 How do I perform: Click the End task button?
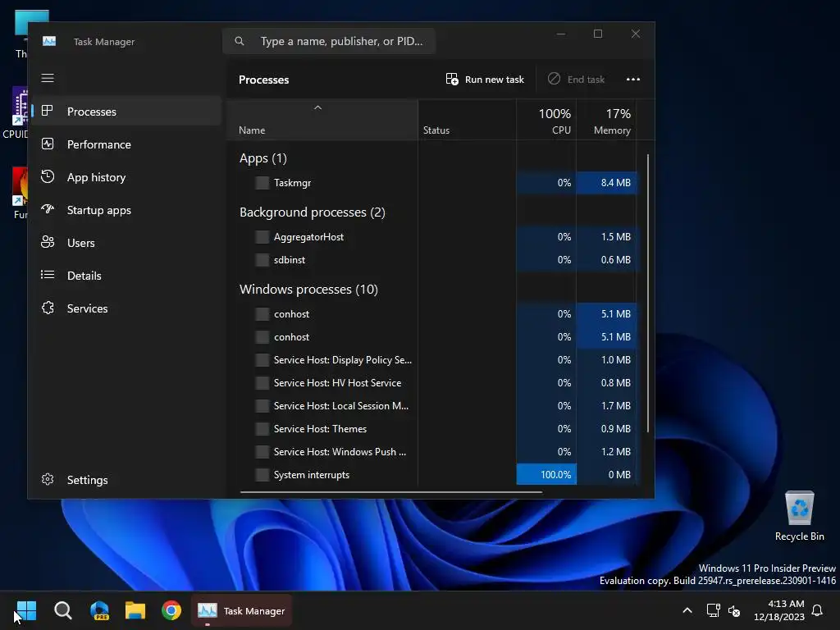(x=576, y=80)
